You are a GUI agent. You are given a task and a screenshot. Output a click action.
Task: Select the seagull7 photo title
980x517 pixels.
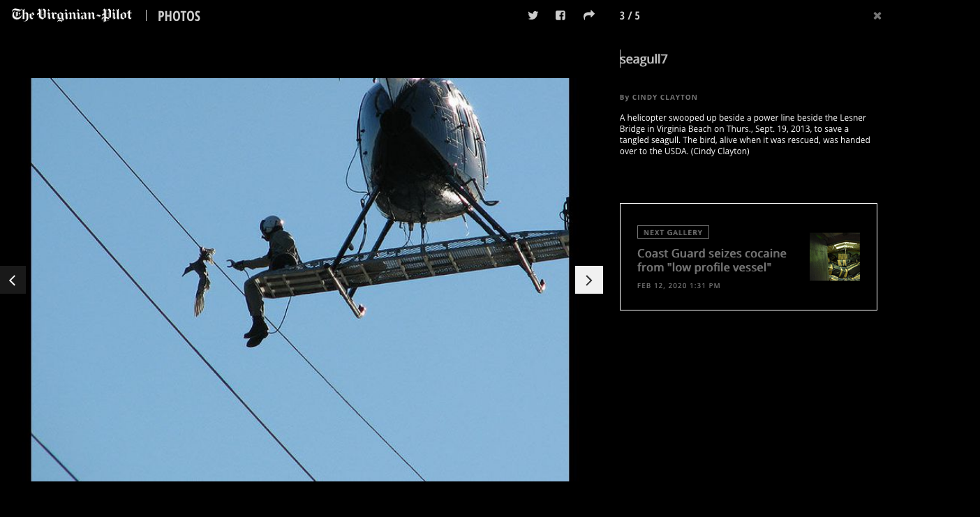[x=644, y=59]
